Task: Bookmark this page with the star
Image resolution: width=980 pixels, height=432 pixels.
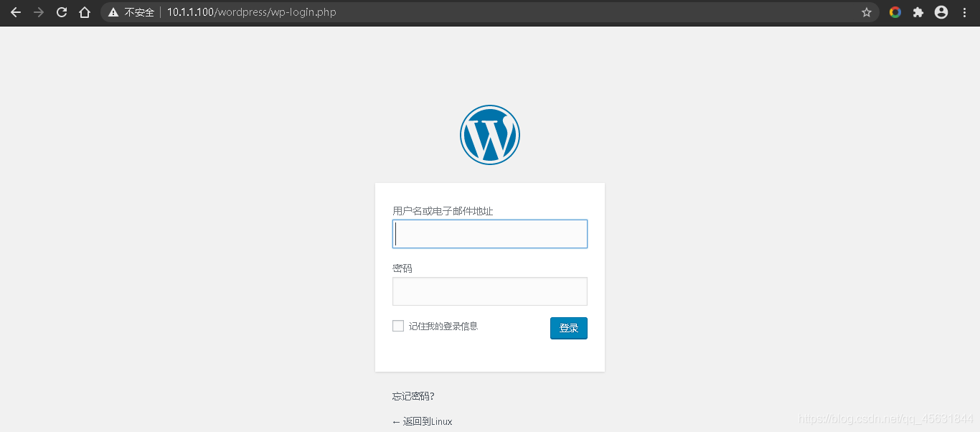Action: (x=867, y=12)
